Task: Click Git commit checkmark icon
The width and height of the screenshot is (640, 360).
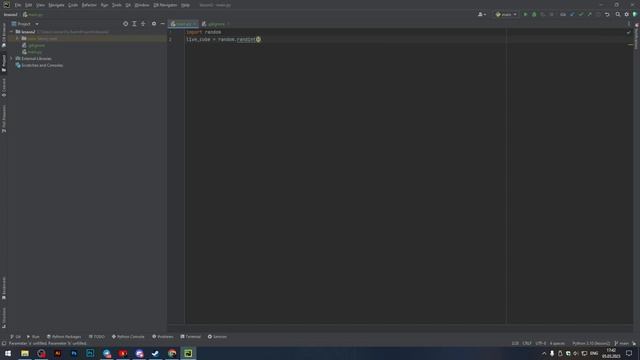Action: point(581,14)
